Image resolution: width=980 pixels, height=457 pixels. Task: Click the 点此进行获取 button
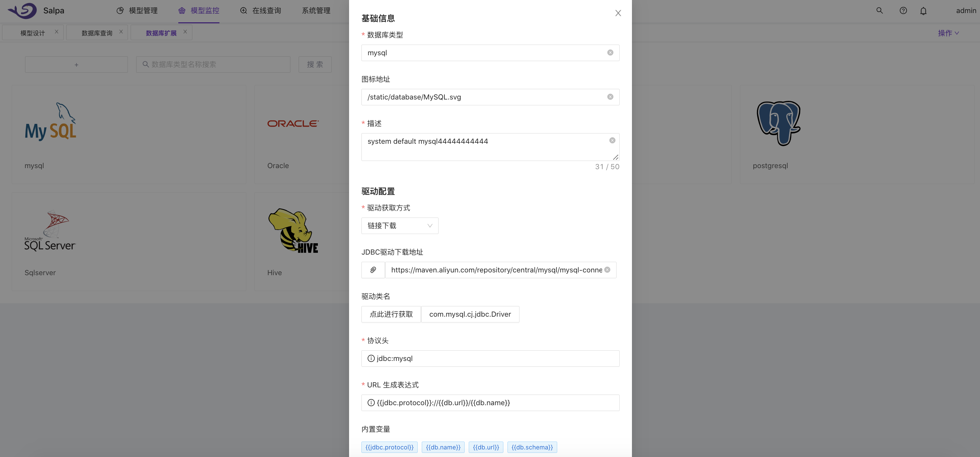point(391,314)
